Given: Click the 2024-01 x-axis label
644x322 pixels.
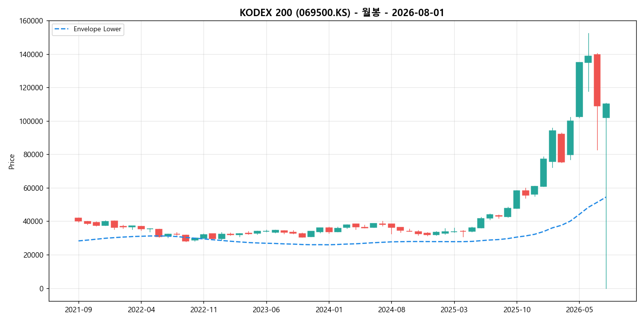Looking at the screenshot, I should coord(329,309).
